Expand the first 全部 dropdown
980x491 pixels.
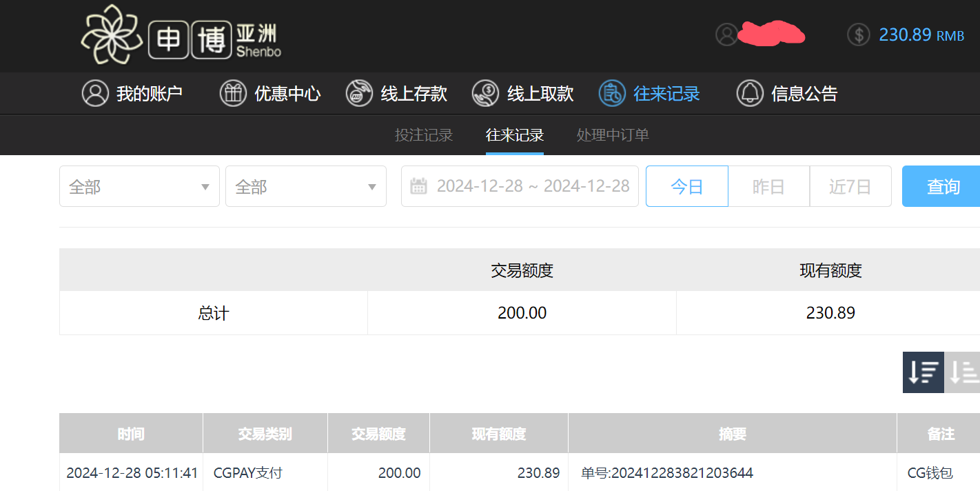[139, 186]
